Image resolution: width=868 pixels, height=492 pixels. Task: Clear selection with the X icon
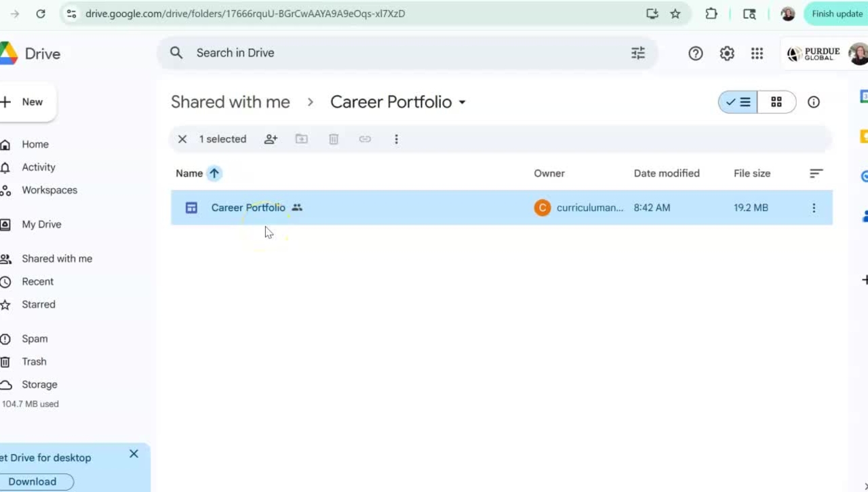(182, 139)
